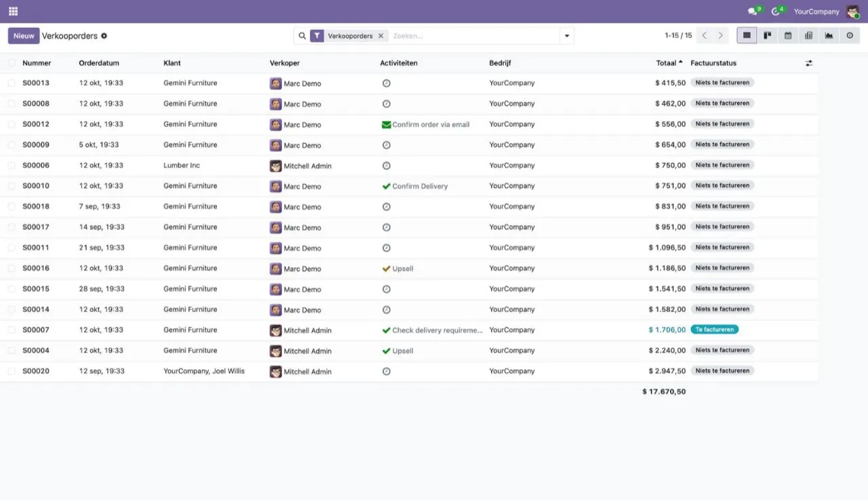Select all orders with the header checkbox
Screen dimensions: 868x500
click(12, 63)
